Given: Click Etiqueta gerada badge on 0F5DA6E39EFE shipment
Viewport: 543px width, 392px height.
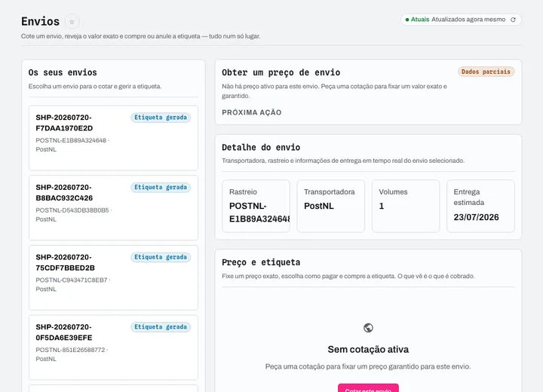Looking at the screenshot, I should point(161,327).
